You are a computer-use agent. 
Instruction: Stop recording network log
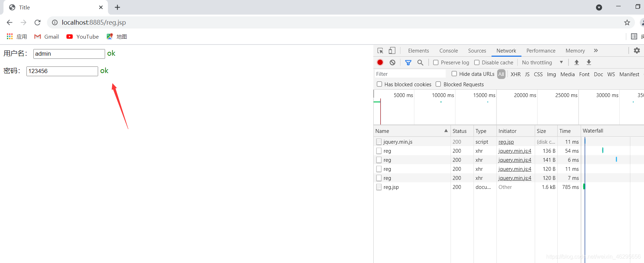pyautogui.click(x=380, y=63)
